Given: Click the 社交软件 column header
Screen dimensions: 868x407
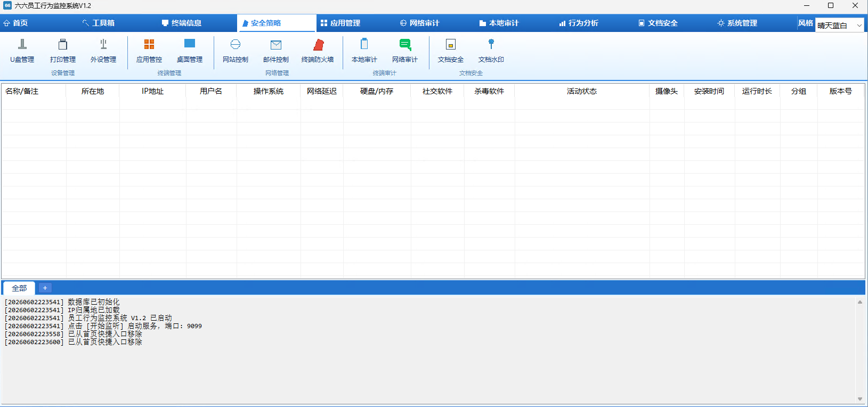Looking at the screenshot, I should (437, 91).
